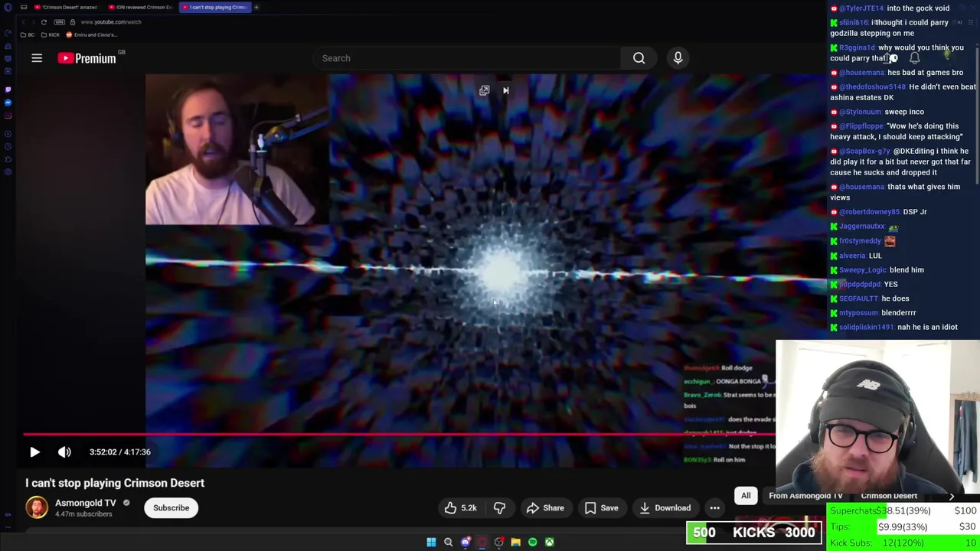980x551 pixels.
Task: Open Asmongold TV channel name link
Action: (85, 503)
